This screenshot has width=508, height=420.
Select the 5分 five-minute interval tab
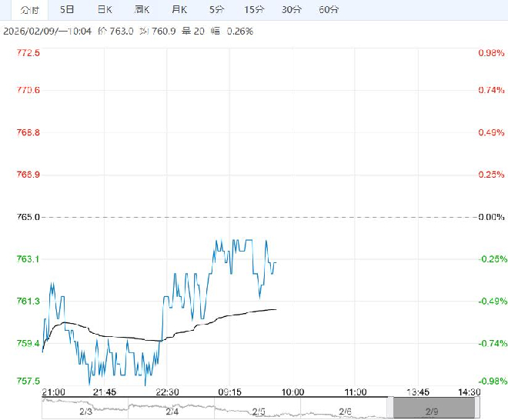point(217,10)
